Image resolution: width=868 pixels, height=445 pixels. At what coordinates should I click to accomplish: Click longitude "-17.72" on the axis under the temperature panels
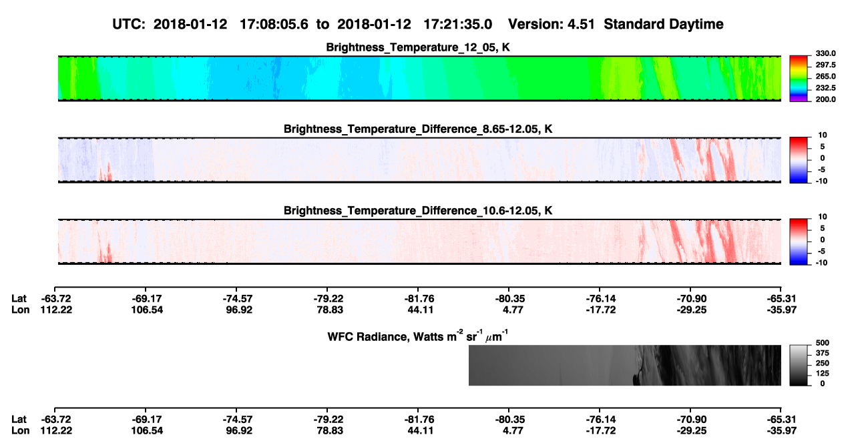[x=599, y=310]
